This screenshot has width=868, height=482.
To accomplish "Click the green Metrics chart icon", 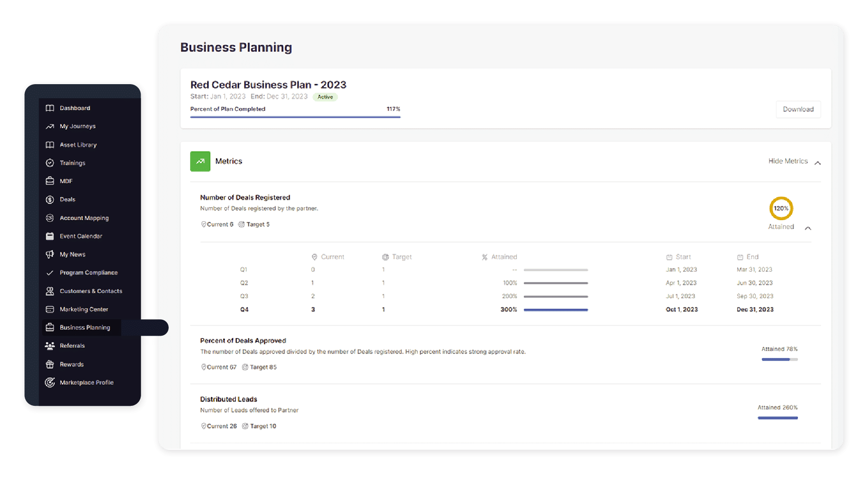I will click(x=200, y=161).
